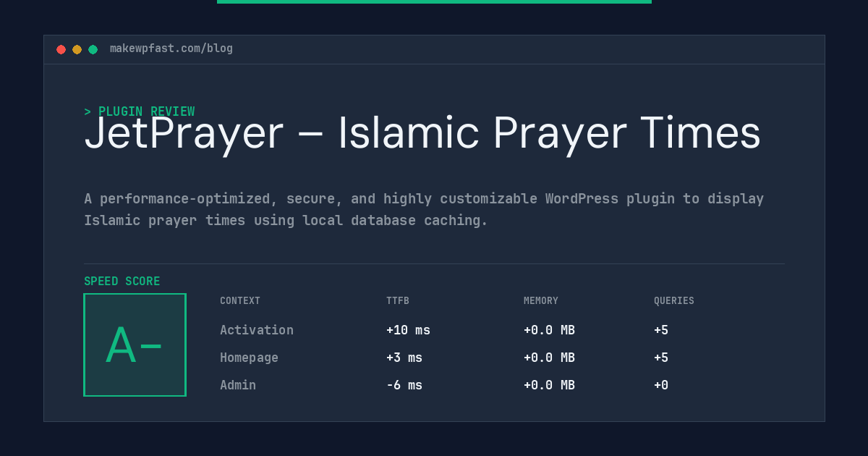The width and height of the screenshot is (868, 456).
Task: Click the Activation memory +0.0 MB value
Action: click(549, 330)
